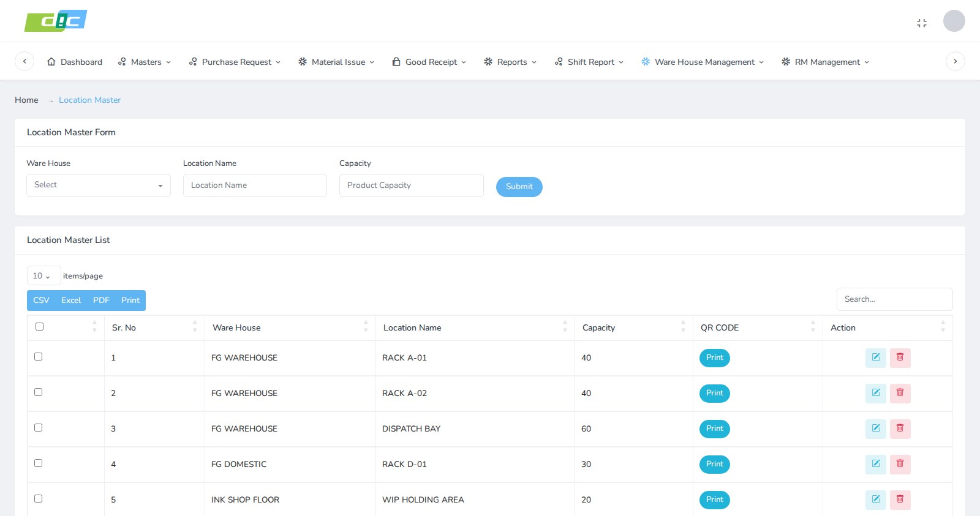The width and height of the screenshot is (980, 516).
Task: Expand the Shift Report menu
Action: point(589,62)
